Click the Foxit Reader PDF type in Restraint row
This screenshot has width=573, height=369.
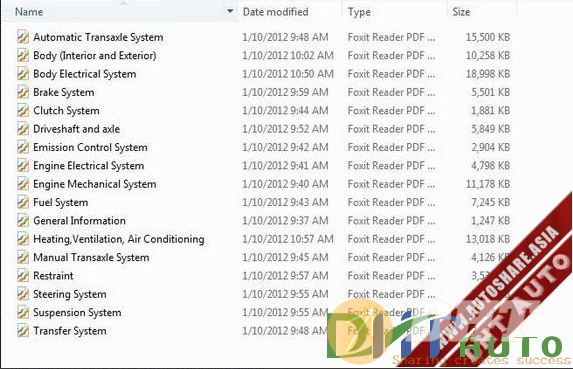391,276
